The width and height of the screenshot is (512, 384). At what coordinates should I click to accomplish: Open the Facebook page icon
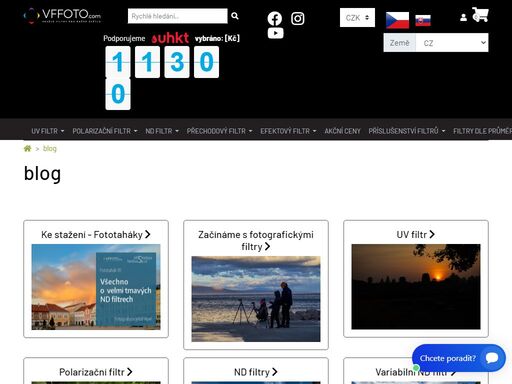275,19
